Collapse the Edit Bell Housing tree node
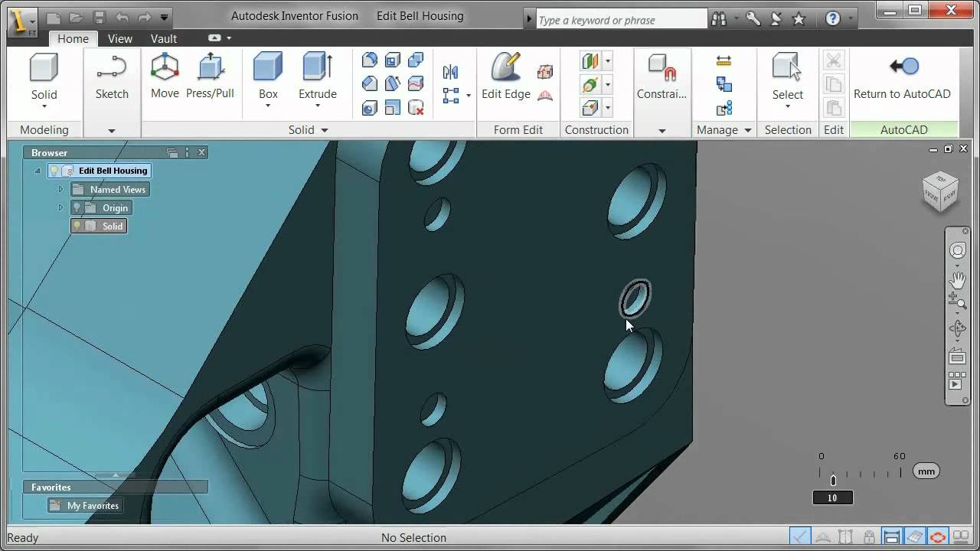 [x=38, y=171]
